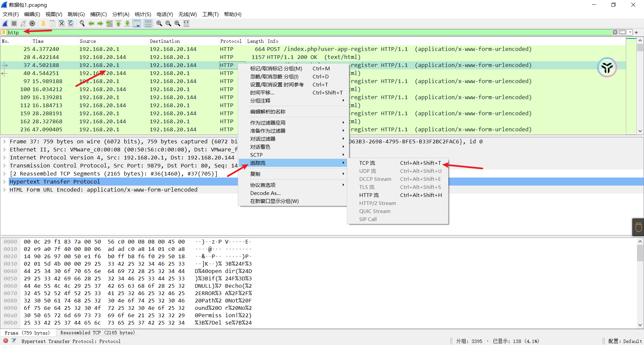The image size is (644, 345).
Task: Clear the display filter with X button
Action: click(615, 32)
